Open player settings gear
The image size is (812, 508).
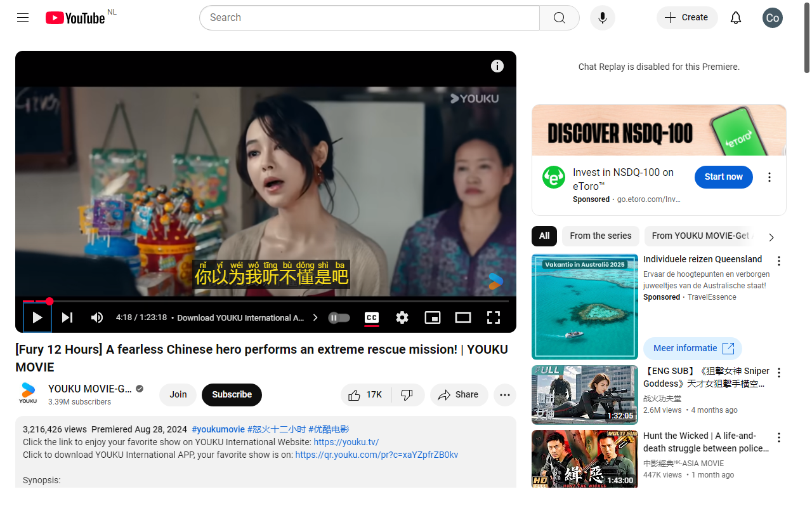(x=402, y=317)
